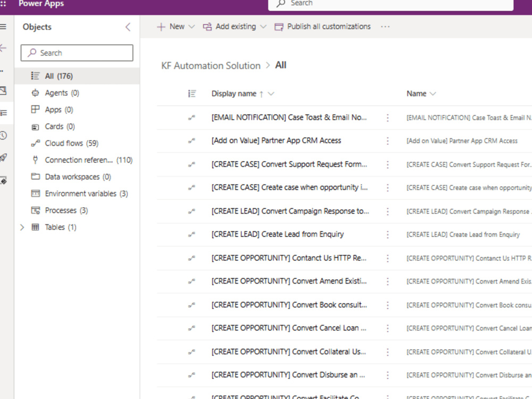Image resolution: width=532 pixels, height=399 pixels.
Task: Click the Apps grid icon
Action: (x=35, y=109)
